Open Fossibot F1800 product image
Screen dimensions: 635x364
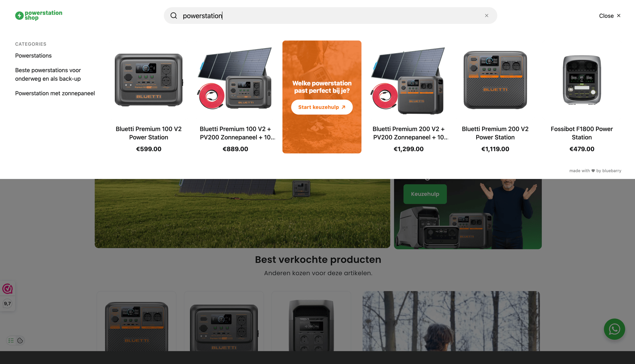[582, 80]
